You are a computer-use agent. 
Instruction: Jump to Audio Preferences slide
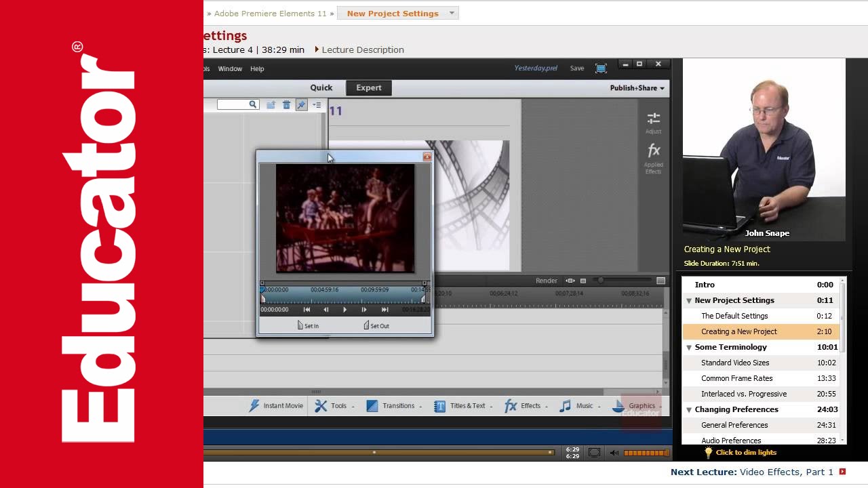pyautogui.click(x=760, y=439)
